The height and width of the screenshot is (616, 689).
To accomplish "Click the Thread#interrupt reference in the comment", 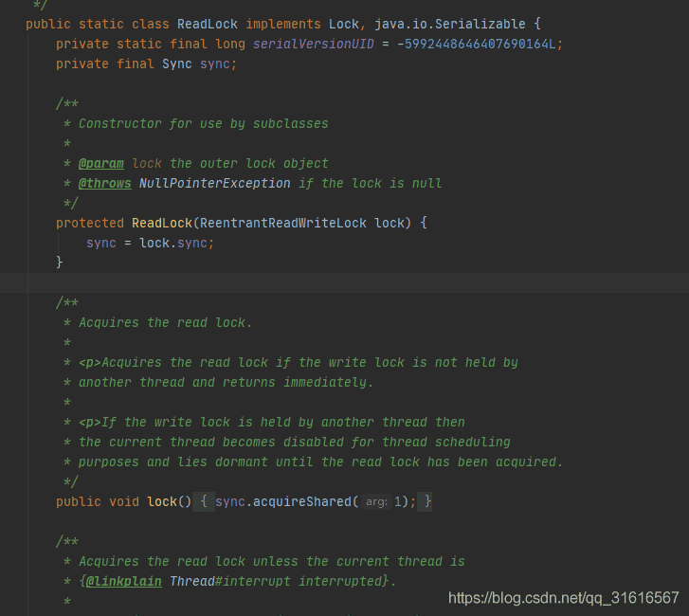I will (229, 581).
